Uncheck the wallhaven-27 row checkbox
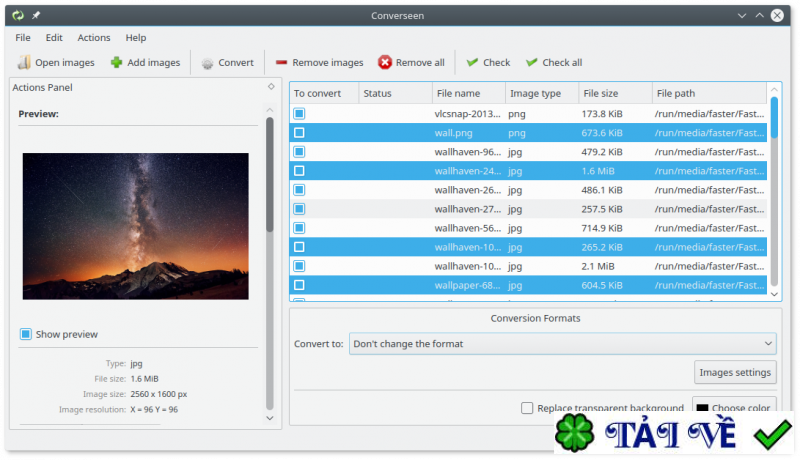The width and height of the screenshot is (800, 460). [x=299, y=209]
